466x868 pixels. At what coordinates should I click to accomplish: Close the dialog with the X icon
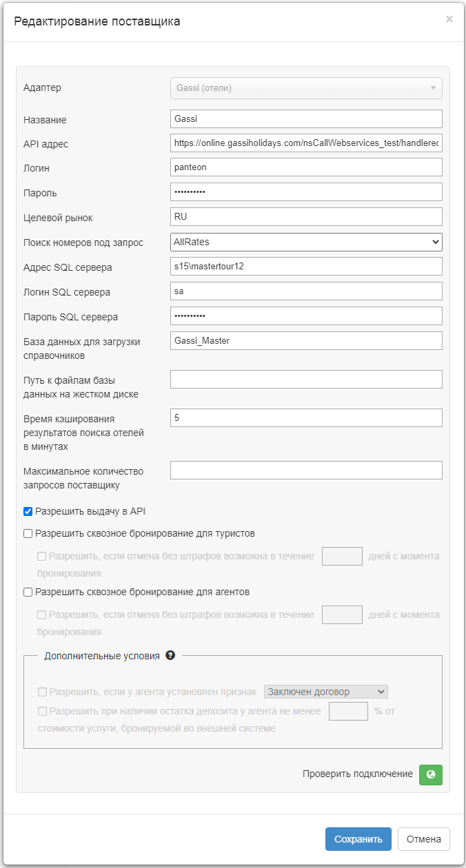coord(449,19)
